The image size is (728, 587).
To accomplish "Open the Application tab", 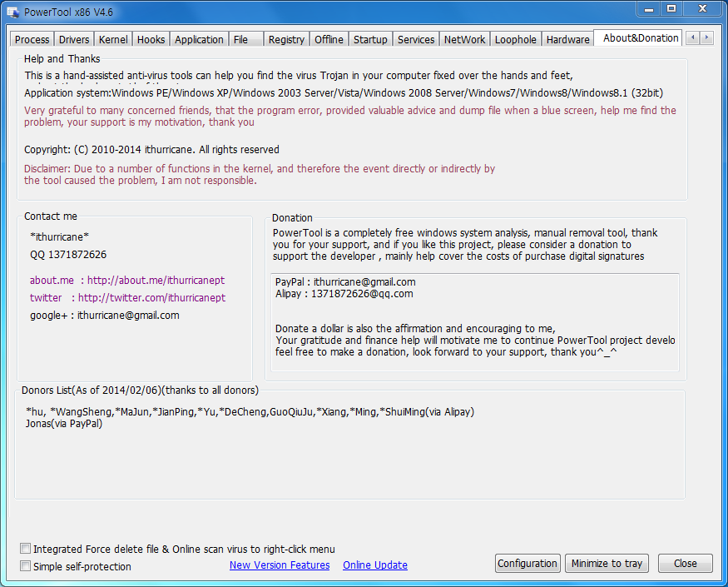I will [199, 39].
